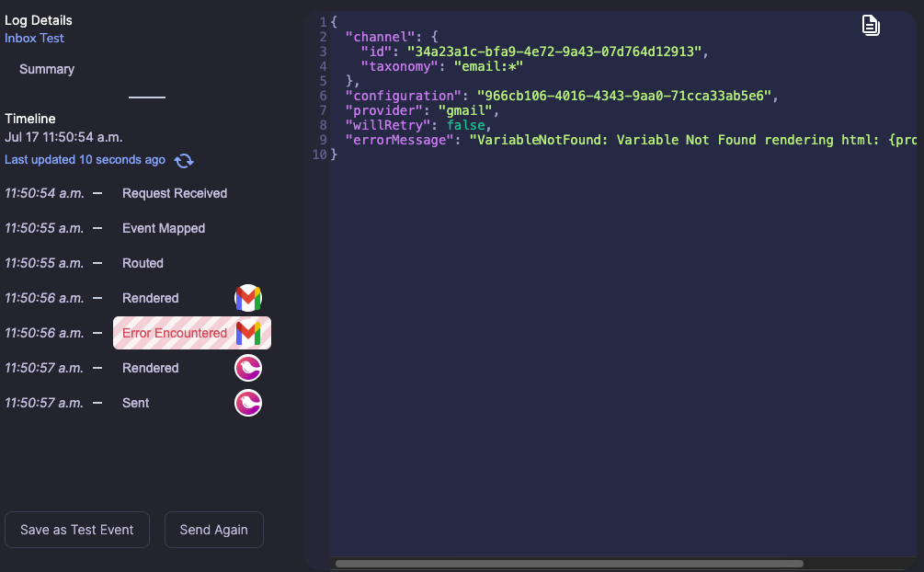
Task: Click the Send Again button
Action: 213,530
